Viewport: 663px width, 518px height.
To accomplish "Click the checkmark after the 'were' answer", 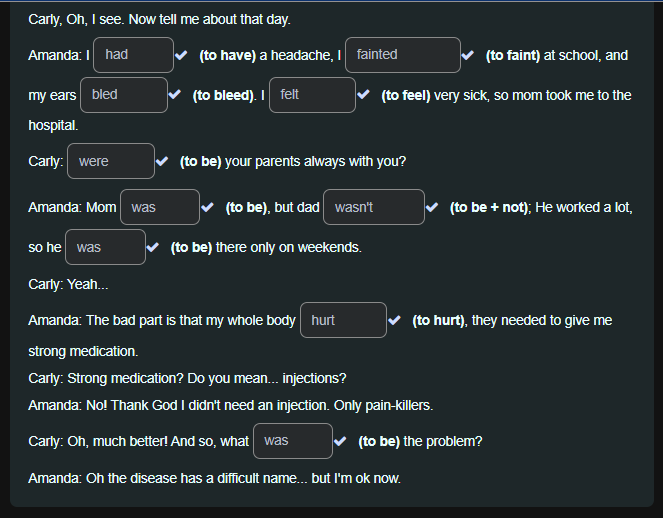I will click(x=162, y=162).
